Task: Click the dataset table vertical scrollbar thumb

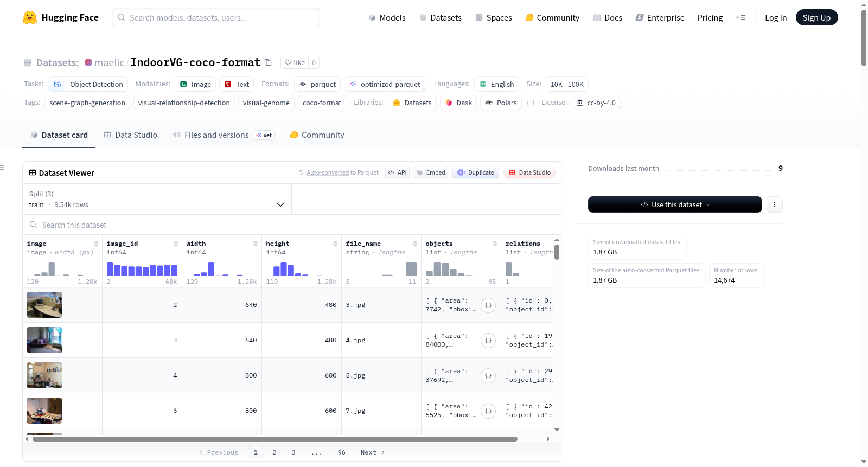Action: pyautogui.click(x=557, y=252)
